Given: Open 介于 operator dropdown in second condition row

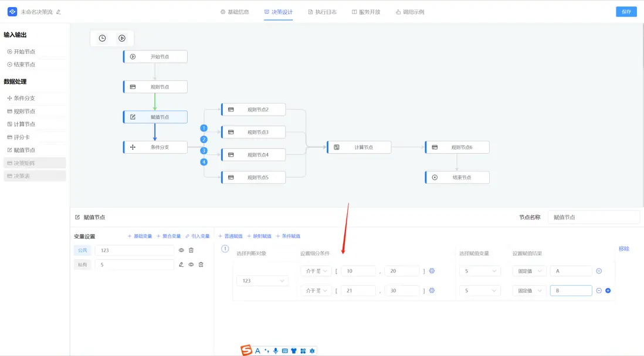Looking at the screenshot, I should coord(316,291).
